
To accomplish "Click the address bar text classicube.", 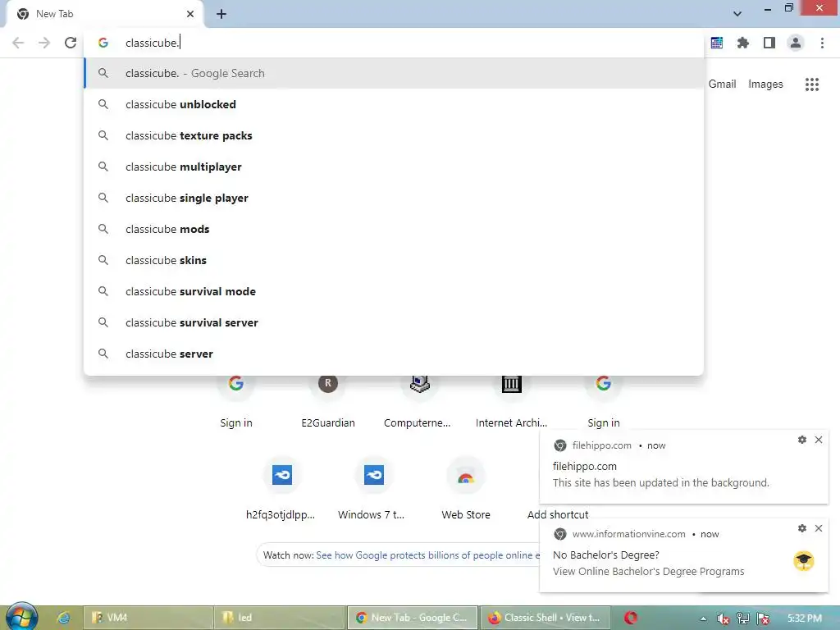I will pyautogui.click(x=152, y=43).
